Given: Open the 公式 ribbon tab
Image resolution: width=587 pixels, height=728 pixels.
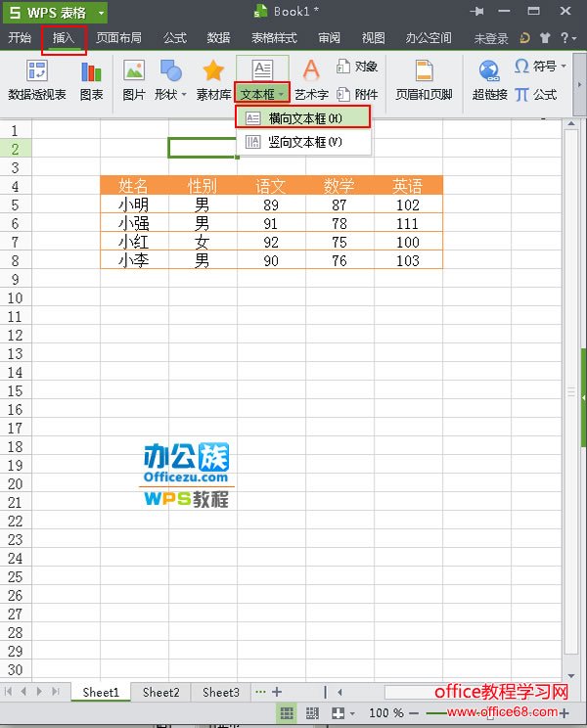Looking at the screenshot, I should pos(175,37).
